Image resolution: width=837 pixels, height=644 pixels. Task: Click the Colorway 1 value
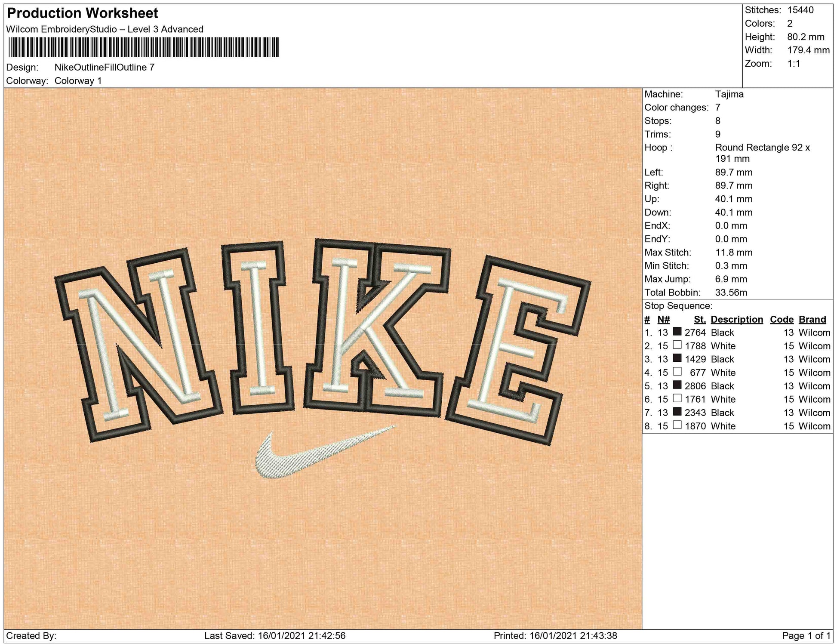pyautogui.click(x=78, y=81)
